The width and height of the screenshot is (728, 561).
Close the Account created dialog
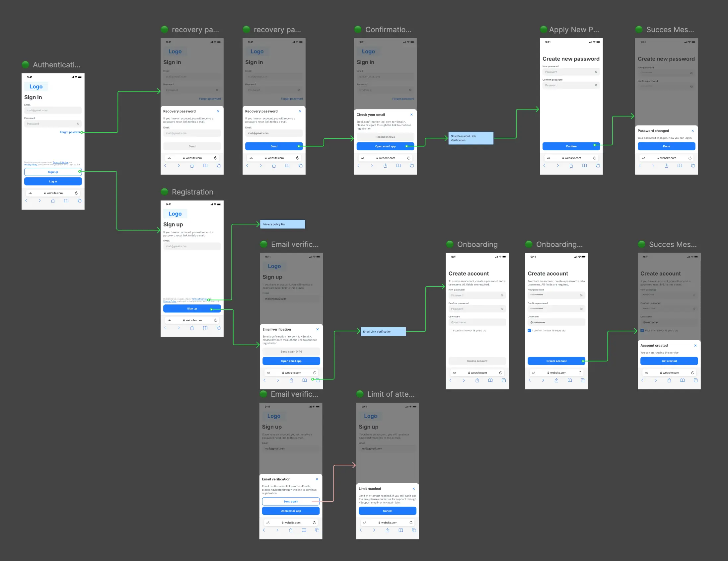(x=695, y=346)
